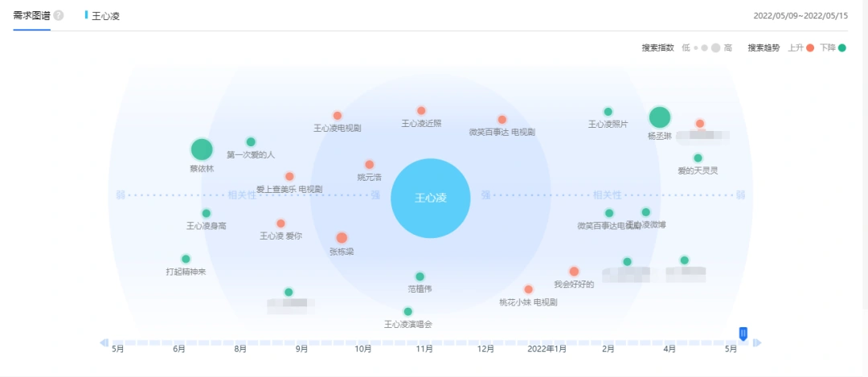Click the large green 杨丞琳 bubble
Viewport: 868px width, 377px height.
coord(659,117)
